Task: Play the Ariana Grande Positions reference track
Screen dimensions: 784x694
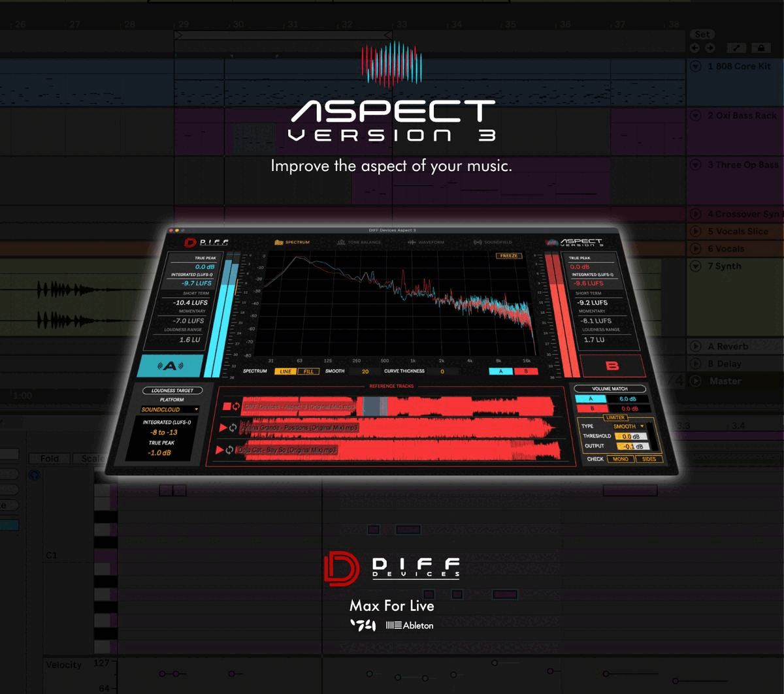Action: pos(223,428)
